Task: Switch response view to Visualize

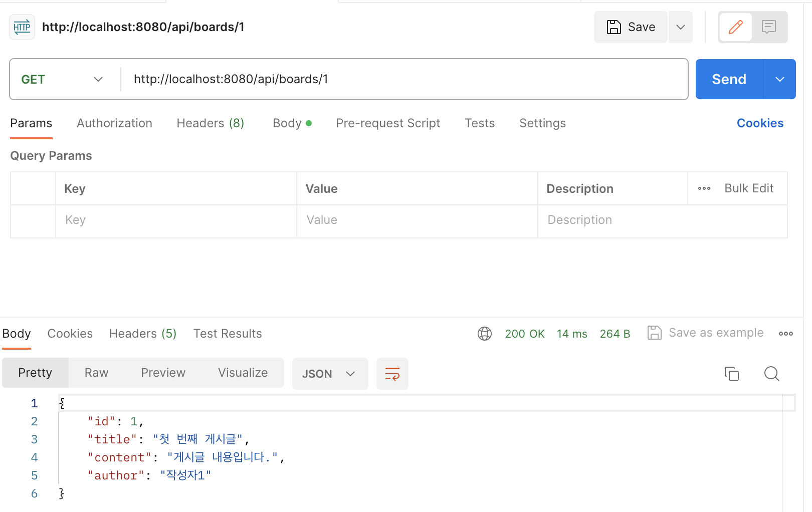Action: [x=243, y=373]
